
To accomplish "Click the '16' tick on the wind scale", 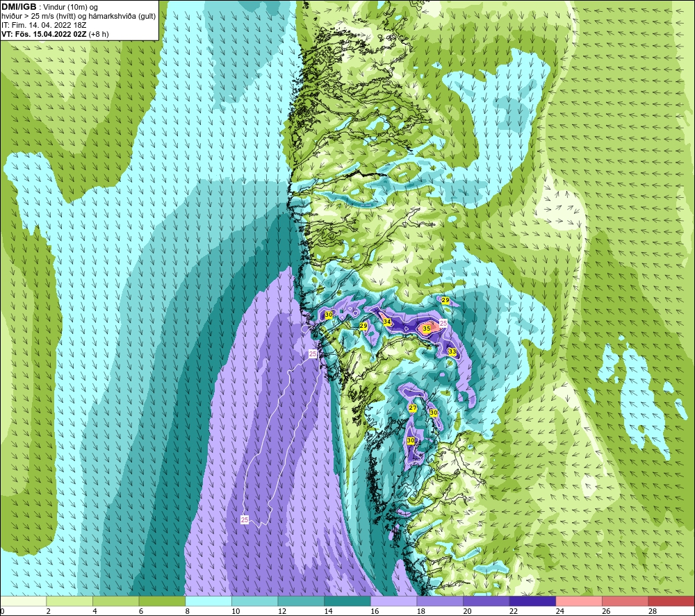I will pos(375,611).
